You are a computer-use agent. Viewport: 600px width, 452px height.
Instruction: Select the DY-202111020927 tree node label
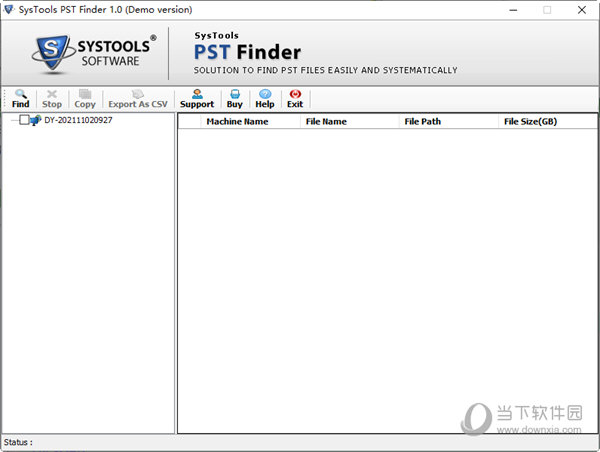click(x=78, y=120)
